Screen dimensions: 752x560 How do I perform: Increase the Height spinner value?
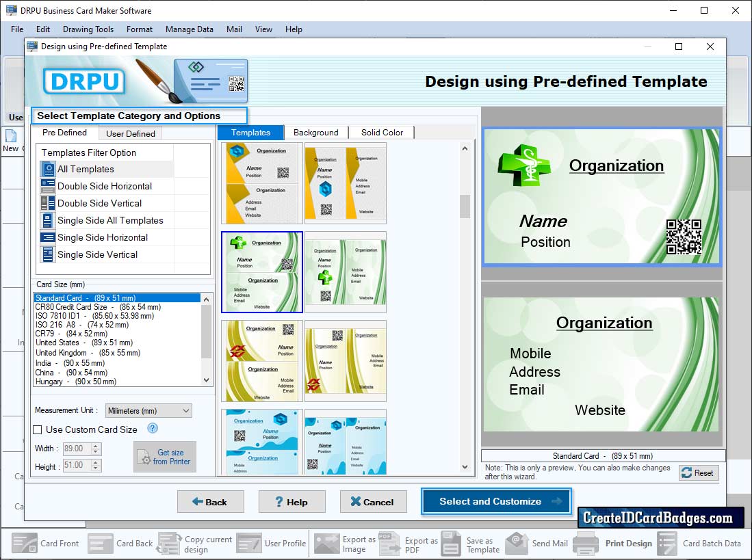click(x=96, y=462)
